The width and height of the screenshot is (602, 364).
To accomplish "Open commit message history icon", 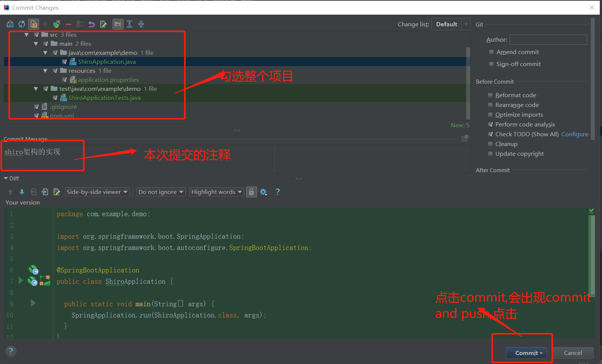I will [465, 138].
